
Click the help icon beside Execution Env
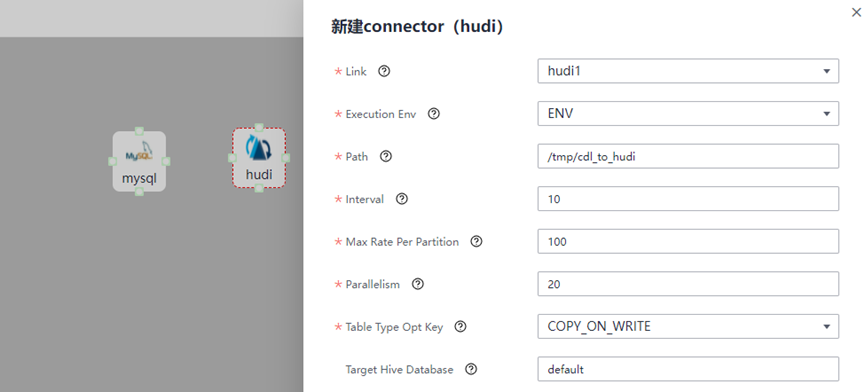(x=434, y=114)
